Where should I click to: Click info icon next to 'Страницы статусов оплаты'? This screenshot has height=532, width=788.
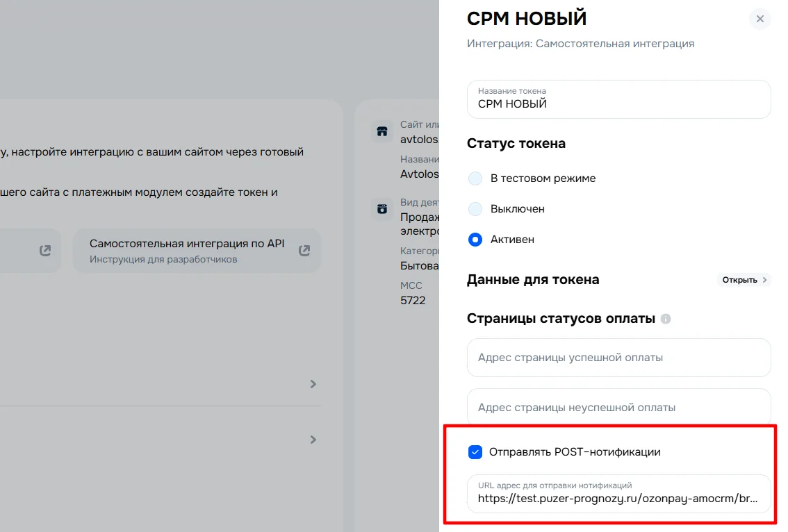coord(666,319)
